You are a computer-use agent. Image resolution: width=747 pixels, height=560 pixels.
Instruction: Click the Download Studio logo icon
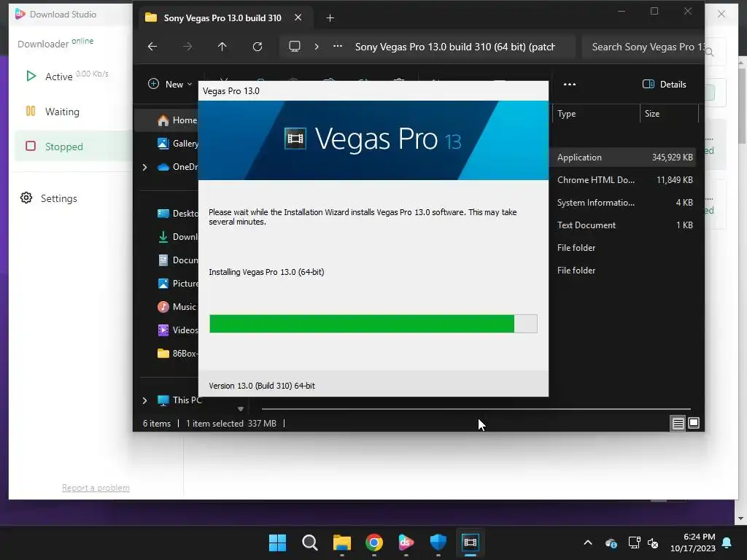[x=20, y=14]
